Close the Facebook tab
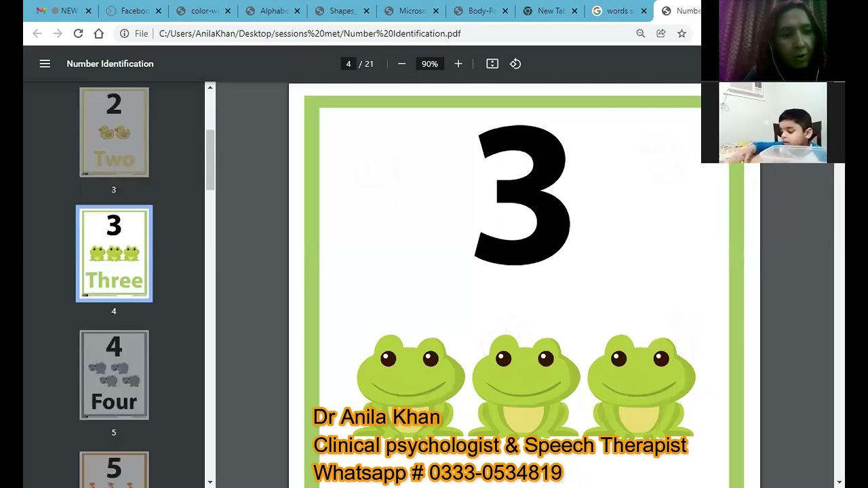This screenshot has height=488, width=868. [158, 11]
